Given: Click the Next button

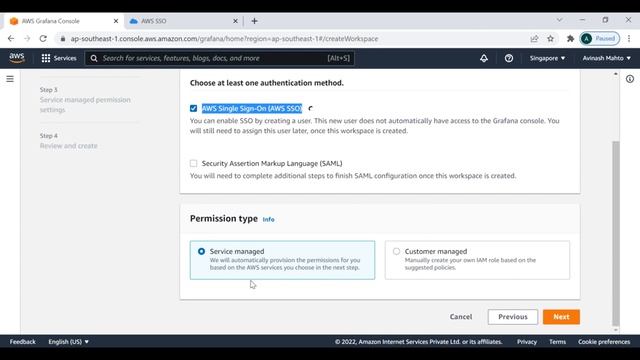Looking at the screenshot, I should (561, 317).
